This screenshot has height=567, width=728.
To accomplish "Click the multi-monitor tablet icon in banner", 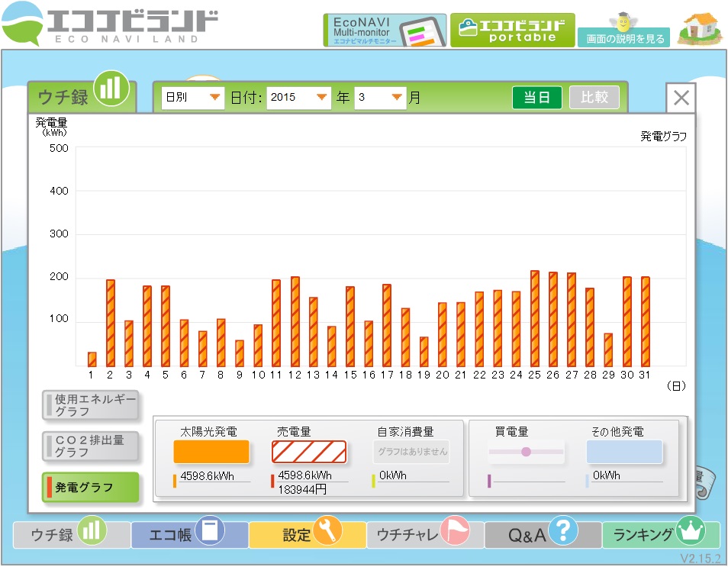I will (x=423, y=32).
